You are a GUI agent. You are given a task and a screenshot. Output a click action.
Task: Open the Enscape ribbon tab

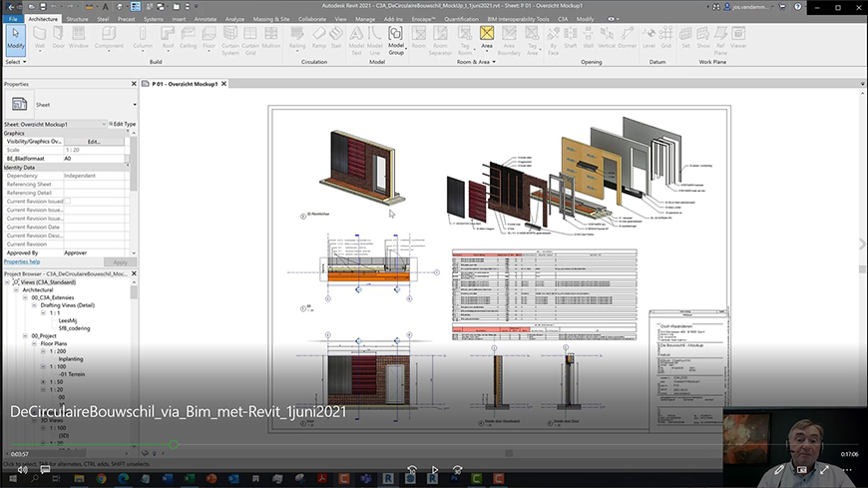click(423, 19)
